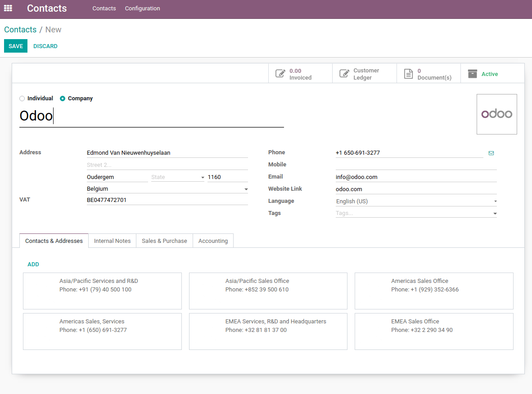Select the Individual radio button
The image size is (532, 394).
(22, 98)
